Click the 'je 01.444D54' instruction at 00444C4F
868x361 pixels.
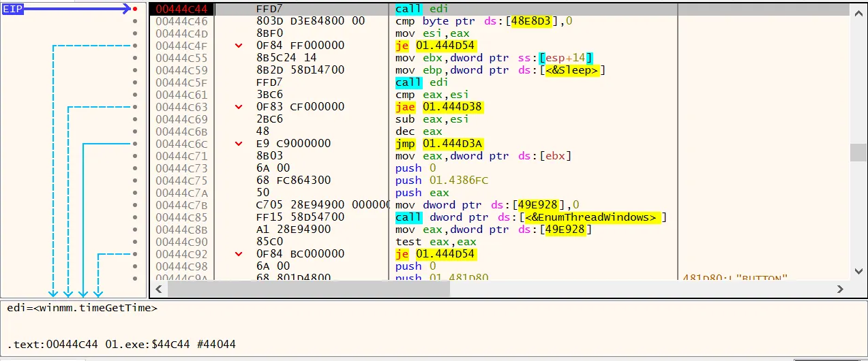pos(435,46)
